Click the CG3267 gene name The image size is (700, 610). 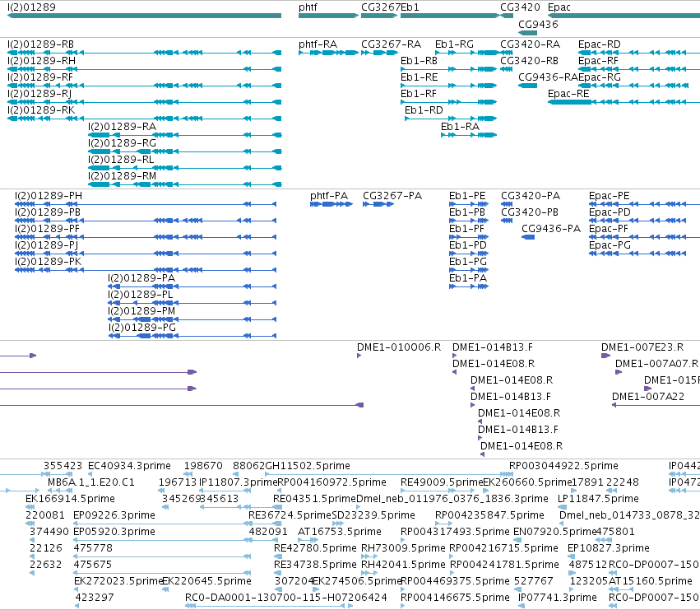point(381,7)
